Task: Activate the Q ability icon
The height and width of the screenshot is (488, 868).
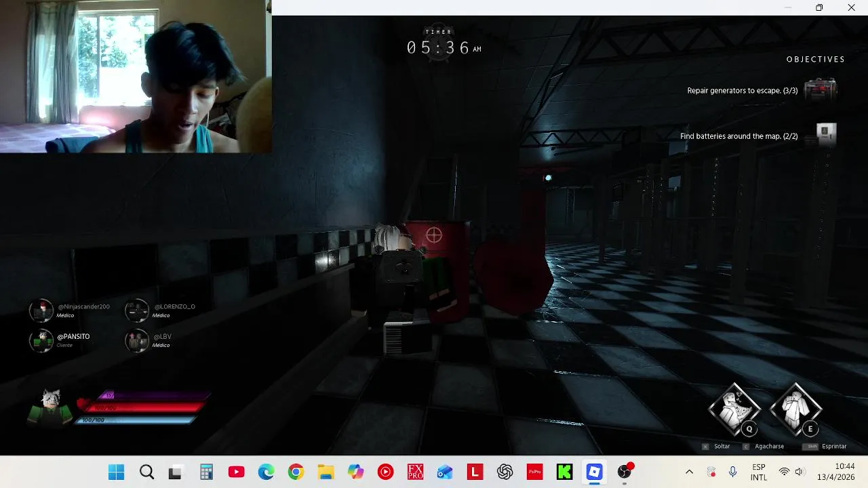Action: coord(735,409)
